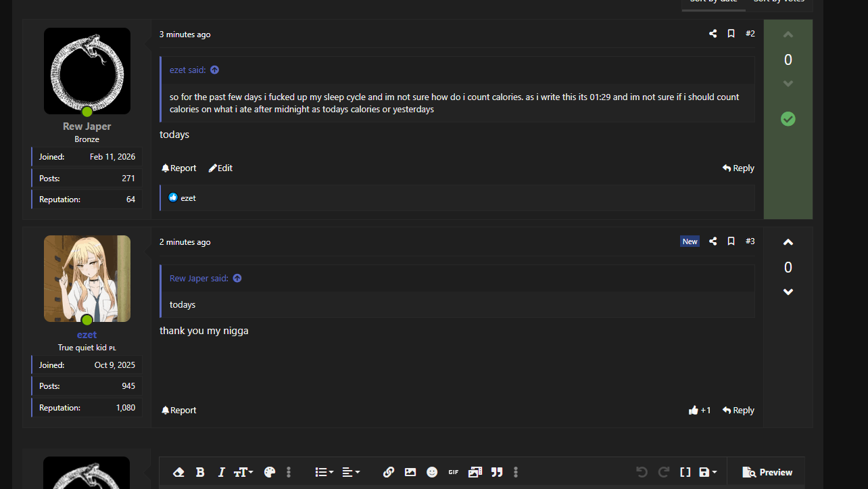Image resolution: width=868 pixels, height=489 pixels.
Task: Open list type dropdown
Action: (x=324, y=472)
